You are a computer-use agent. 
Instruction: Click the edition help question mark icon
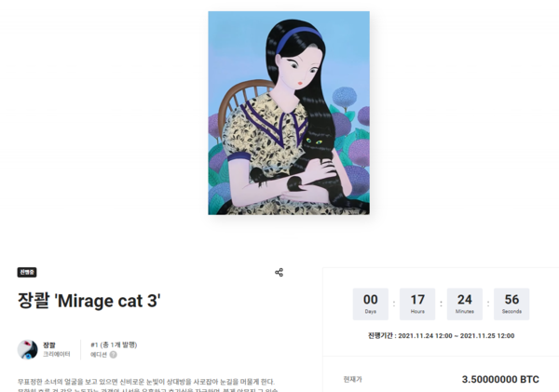coord(113,355)
